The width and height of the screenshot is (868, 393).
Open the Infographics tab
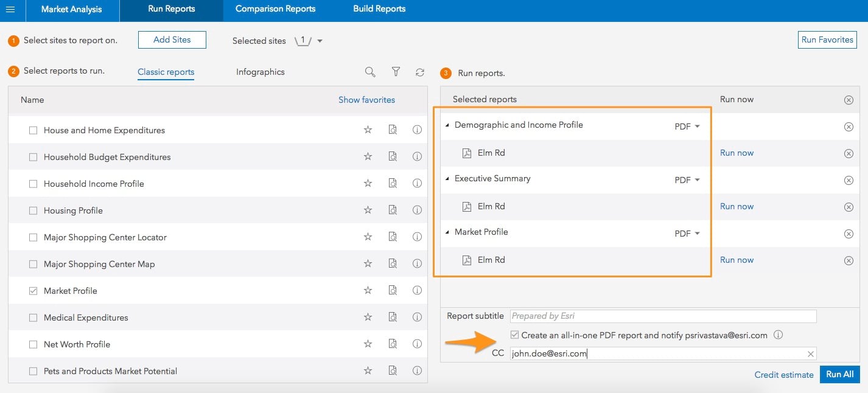tap(260, 72)
